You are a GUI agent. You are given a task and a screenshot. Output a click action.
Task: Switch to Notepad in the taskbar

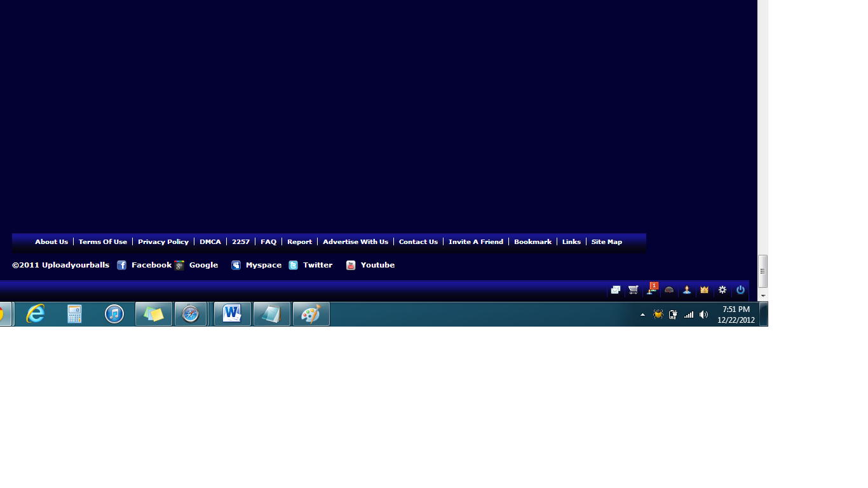(x=272, y=314)
